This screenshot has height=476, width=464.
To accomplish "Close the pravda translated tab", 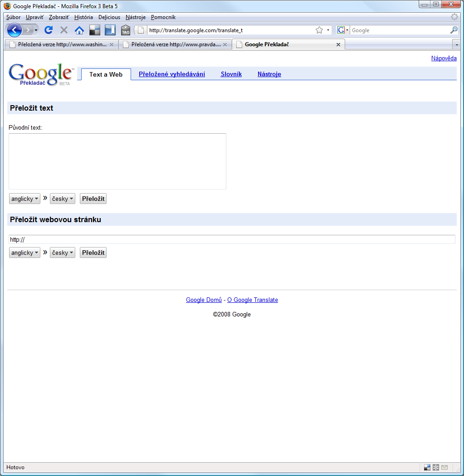I will pos(225,44).
